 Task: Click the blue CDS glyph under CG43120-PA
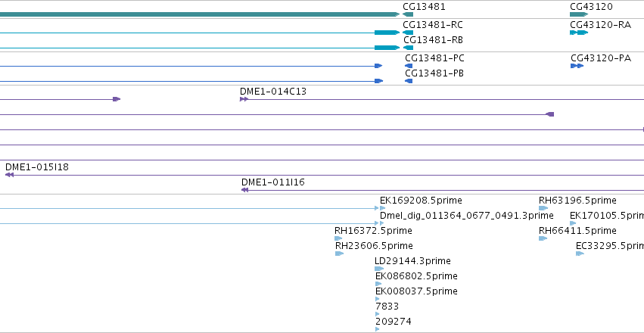pos(577,66)
